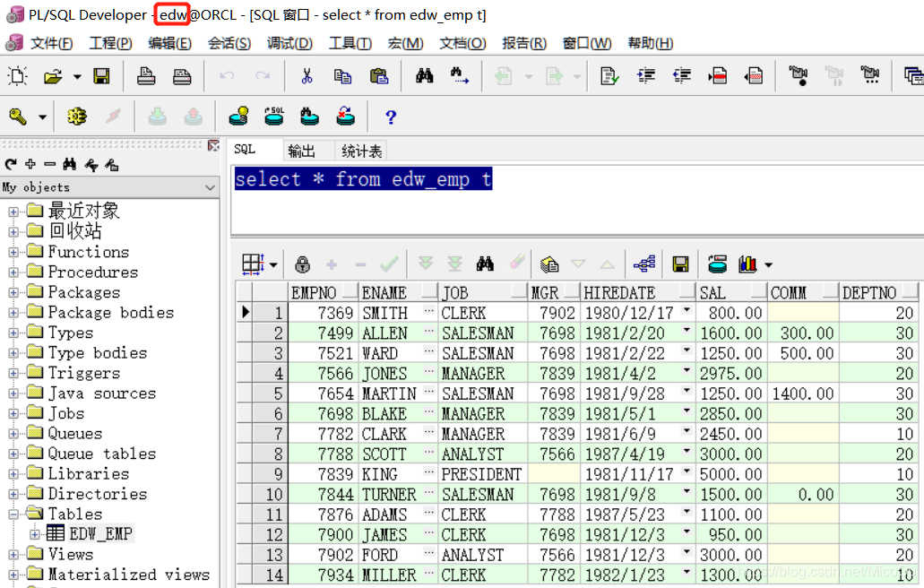
Task: Open the 工程(P) menu
Action: pyautogui.click(x=110, y=44)
